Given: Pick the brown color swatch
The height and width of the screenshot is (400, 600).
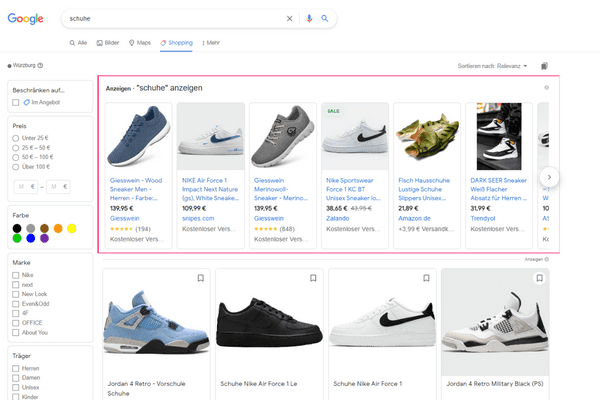Looking at the screenshot, I should point(44,229).
